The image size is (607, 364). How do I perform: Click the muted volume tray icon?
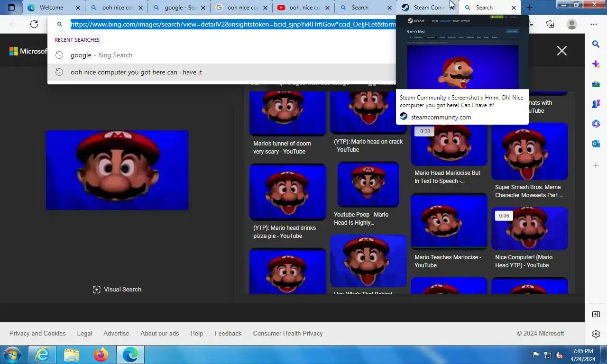tap(560, 355)
